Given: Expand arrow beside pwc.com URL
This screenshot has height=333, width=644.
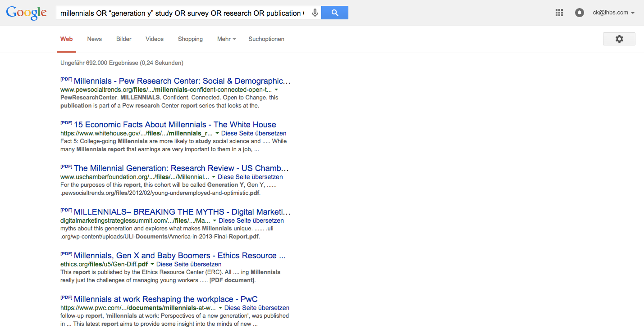Looking at the screenshot, I should coord(220,308).
